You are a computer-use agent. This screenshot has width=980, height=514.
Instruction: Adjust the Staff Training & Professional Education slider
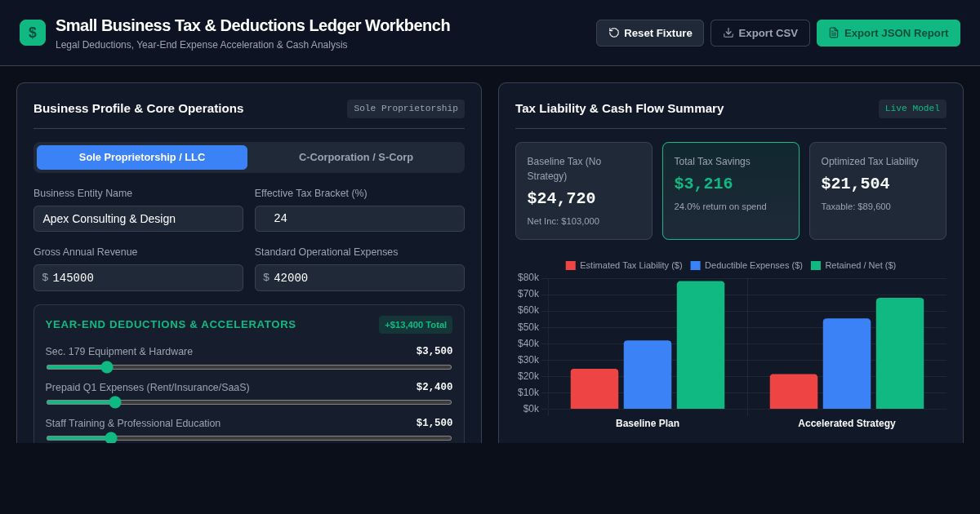pyautogui.click(x=249, y=438)
